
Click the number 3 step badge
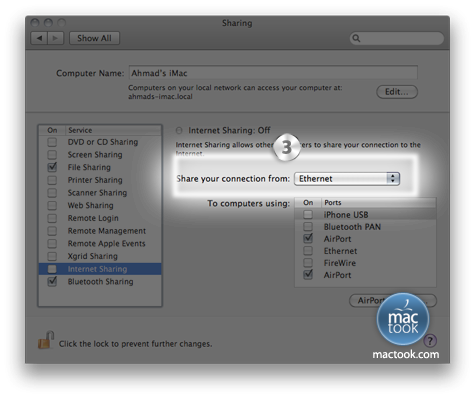point(286,147)
